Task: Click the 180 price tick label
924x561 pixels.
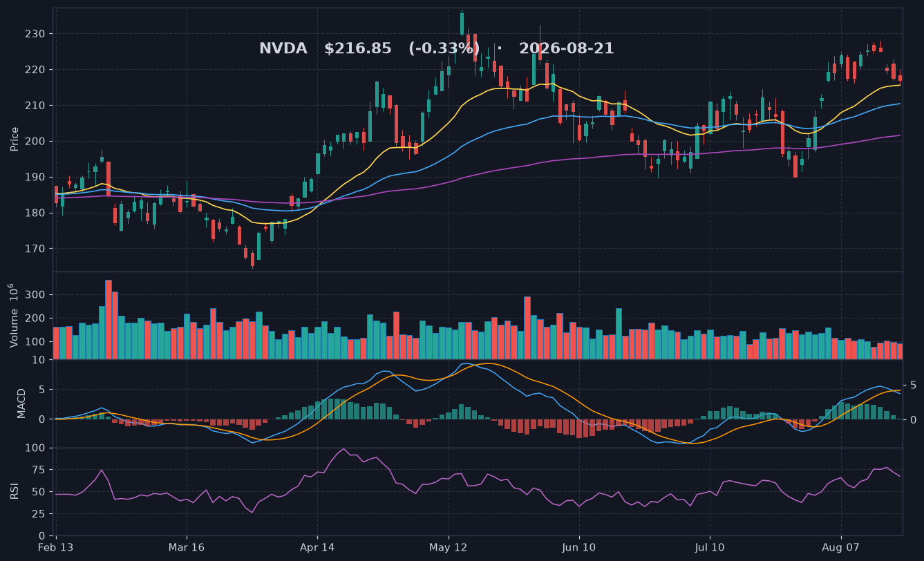Action: [x=35, y=213]
